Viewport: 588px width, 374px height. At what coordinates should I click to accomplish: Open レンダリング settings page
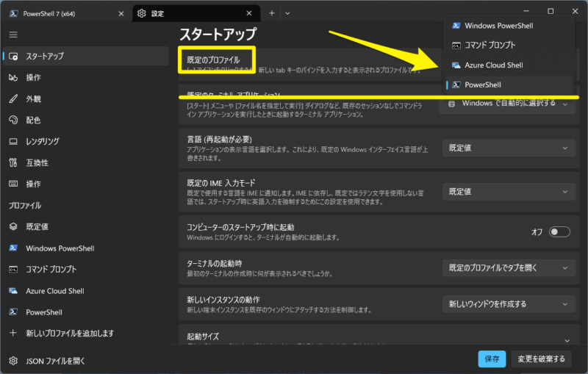coord(85,141)
